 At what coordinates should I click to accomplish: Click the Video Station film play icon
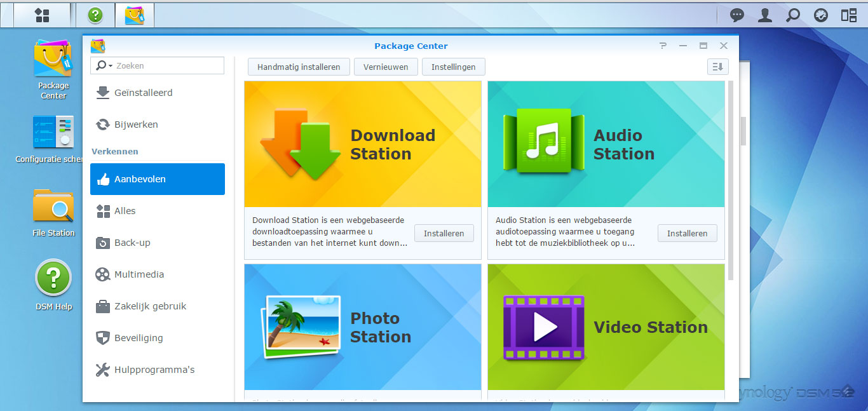pyautogui.click(x=544, y=328)
